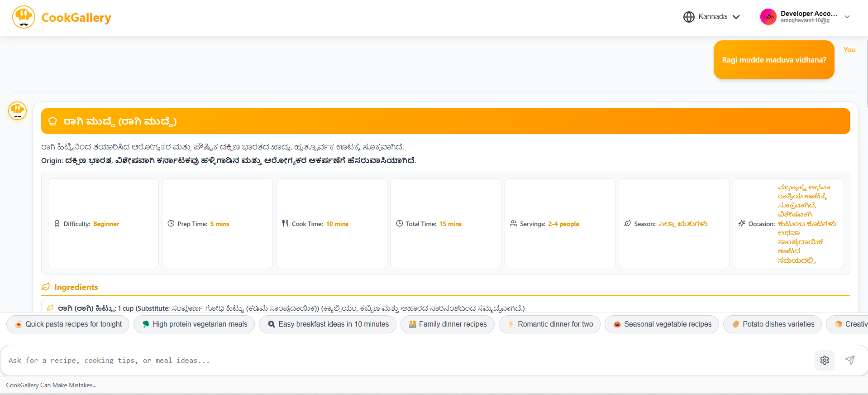
Task: Choose 'High protein vegetarian meals' suggestion
Action: [x=194, y=324]
